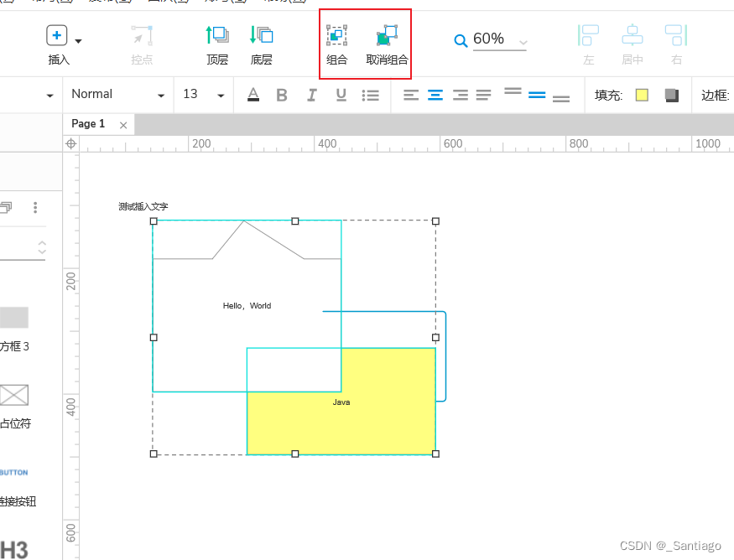Bring selection to front with 顶层
The width and height of the screenshot is (734, 560).
click(x=217, y=45)
